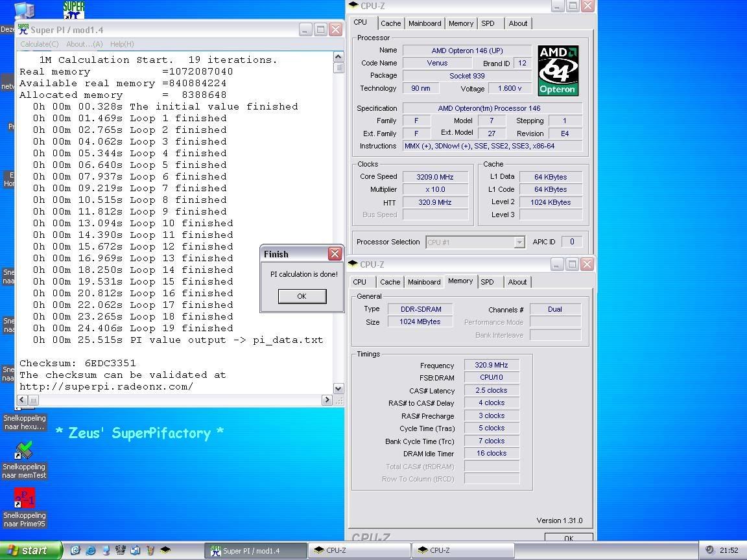Open the Prime95 desktop shortcut icon
This screenshot has height=560, width=747.
coord(24,498)
